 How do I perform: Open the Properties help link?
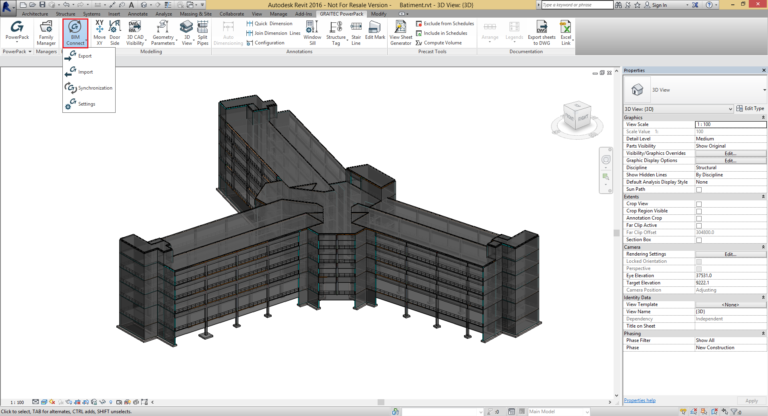point(640,400)
